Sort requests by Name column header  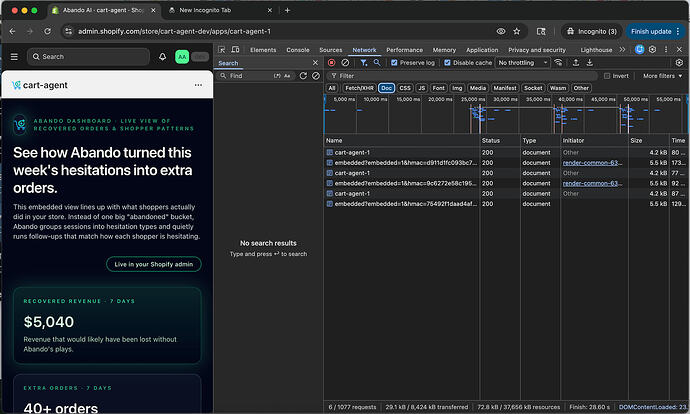401,140
